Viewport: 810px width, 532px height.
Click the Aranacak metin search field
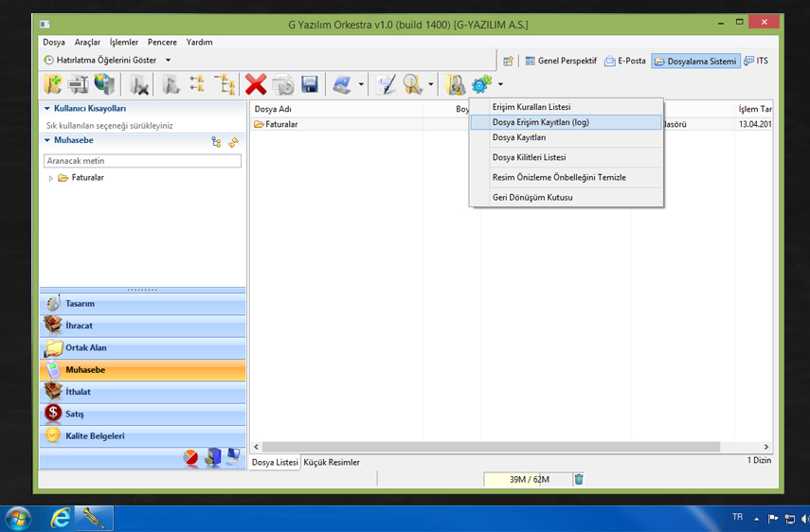click(x=142, y=161)
